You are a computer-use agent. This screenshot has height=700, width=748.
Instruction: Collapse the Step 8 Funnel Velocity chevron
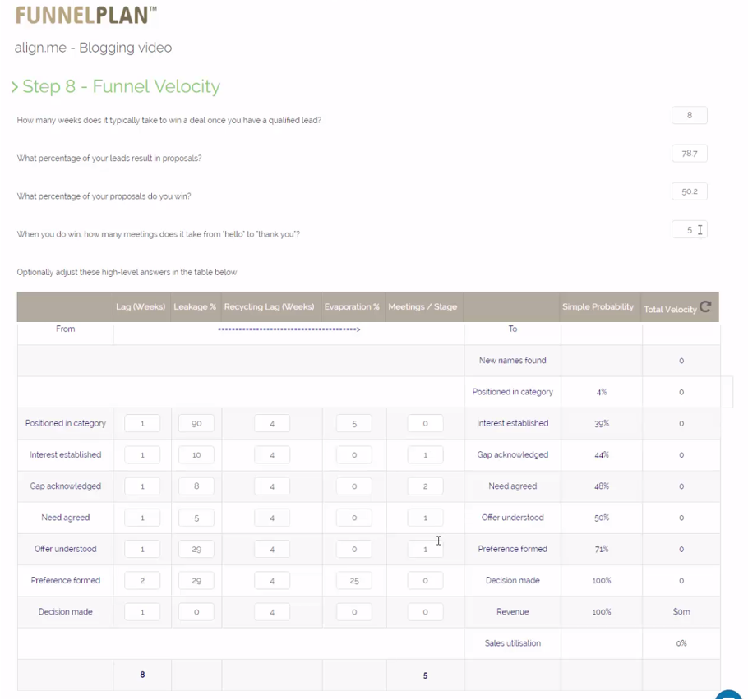tap(15, 87)
